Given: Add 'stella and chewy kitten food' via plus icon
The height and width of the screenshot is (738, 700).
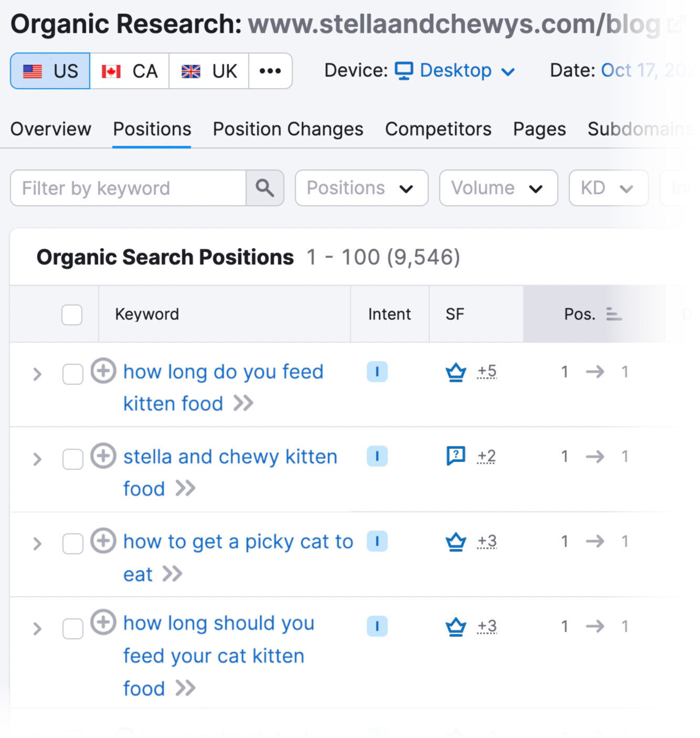Looking at the screenshot, I should (x=103, y=456).
